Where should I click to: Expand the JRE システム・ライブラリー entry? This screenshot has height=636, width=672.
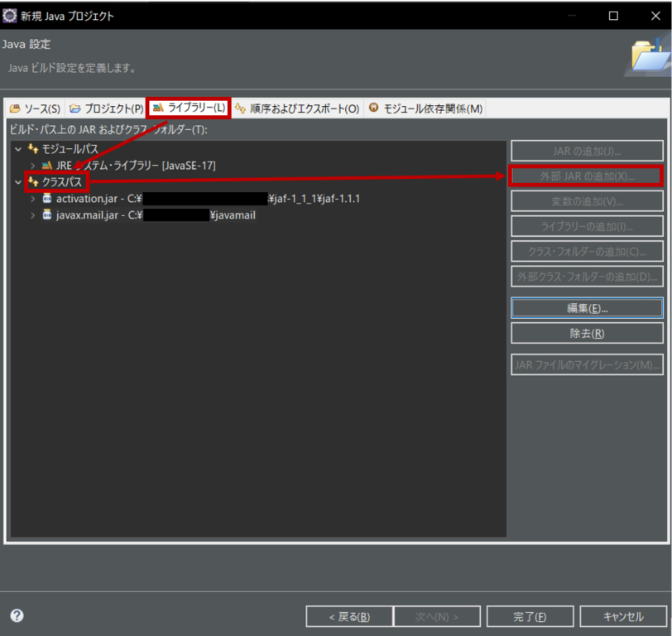(32, 166)
